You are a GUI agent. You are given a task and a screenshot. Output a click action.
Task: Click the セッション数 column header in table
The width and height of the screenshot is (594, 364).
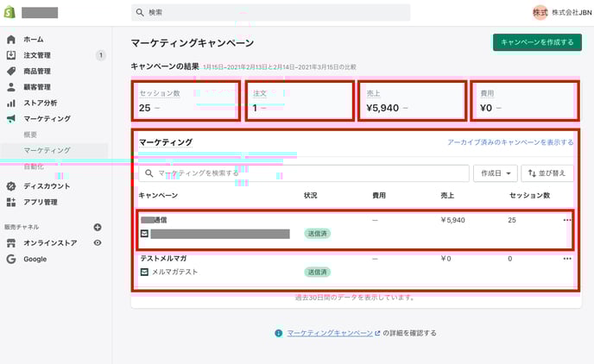pyautogui.click(x=529, y=196)
